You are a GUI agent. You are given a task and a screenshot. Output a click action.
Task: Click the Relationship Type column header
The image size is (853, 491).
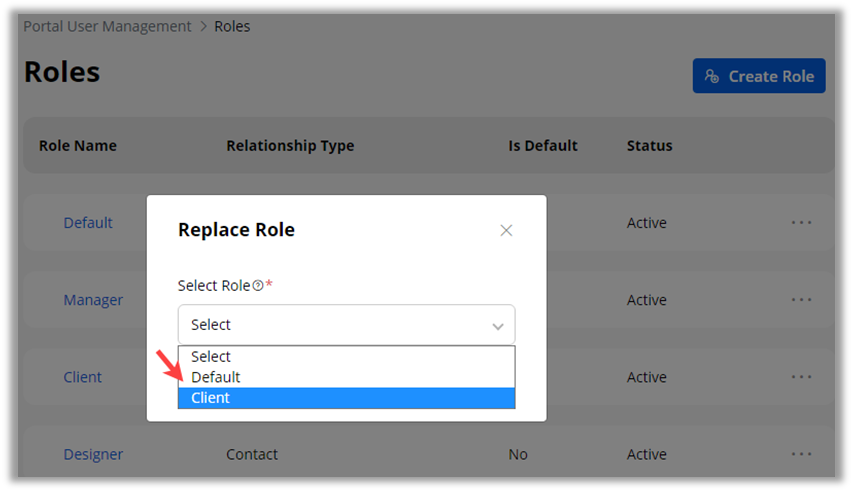coord(290,146)
